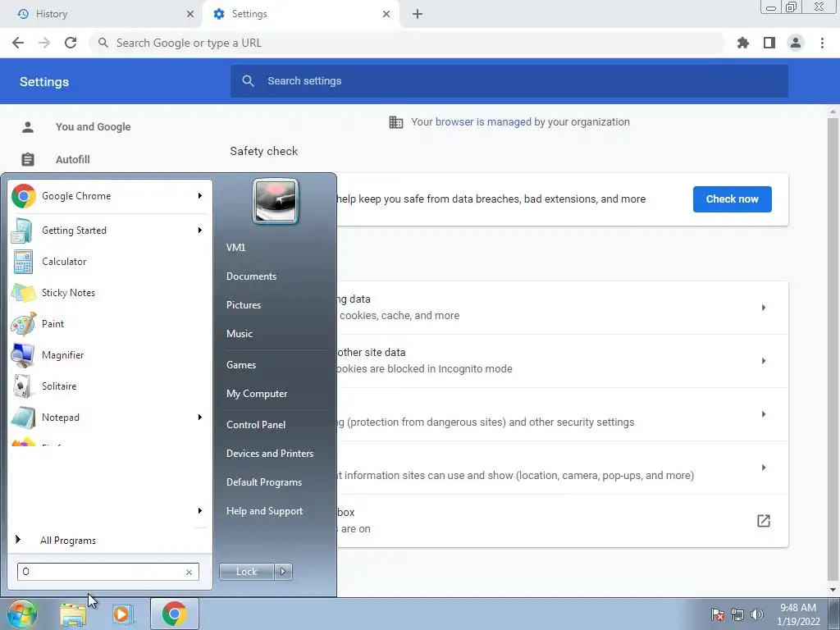Open Windows Media Player from the taskbar
The image size is (840, 630).
pyautogui.click(x=122, y=614)
